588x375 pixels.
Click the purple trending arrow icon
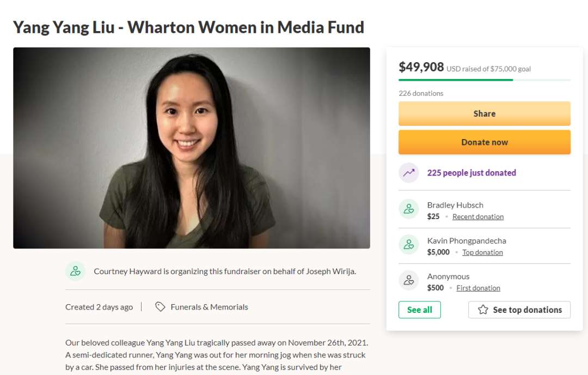(x=408, y=173)
